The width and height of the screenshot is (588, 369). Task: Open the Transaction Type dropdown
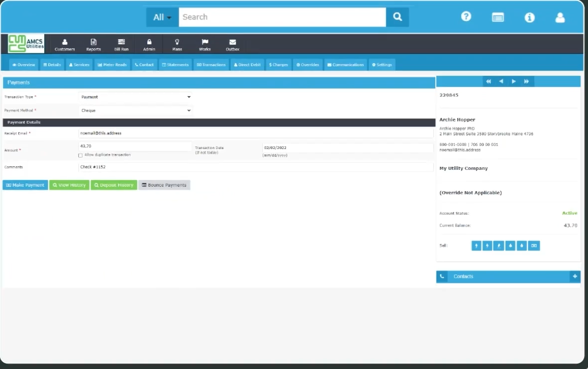[135, 97]
